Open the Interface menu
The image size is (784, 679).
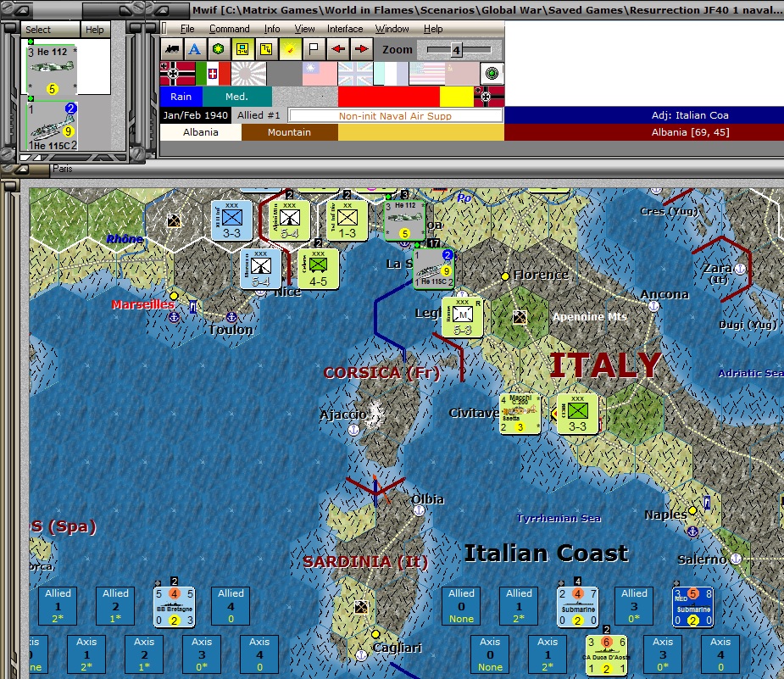click(345, 29)
